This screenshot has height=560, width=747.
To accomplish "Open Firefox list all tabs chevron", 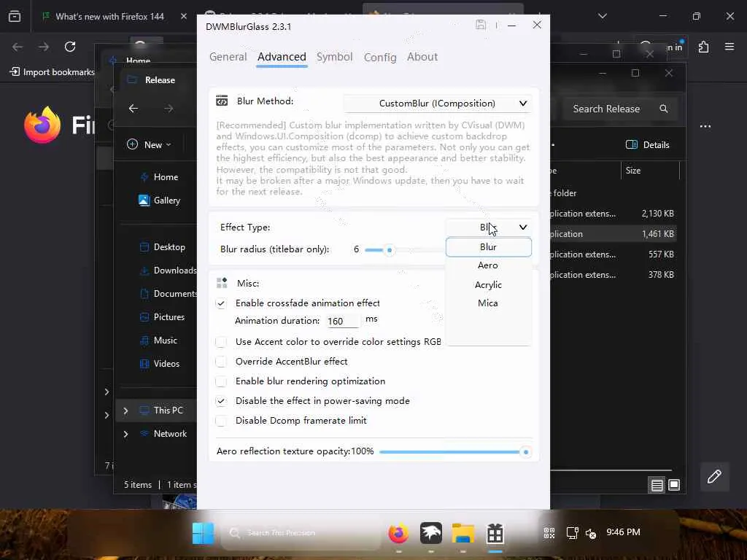I will click(x=603, y=16).
